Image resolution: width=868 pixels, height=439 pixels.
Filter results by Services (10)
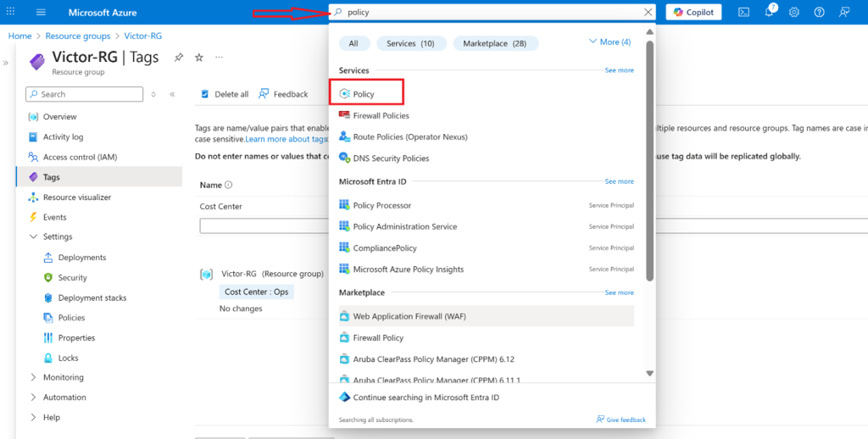[x=411, y=43]
